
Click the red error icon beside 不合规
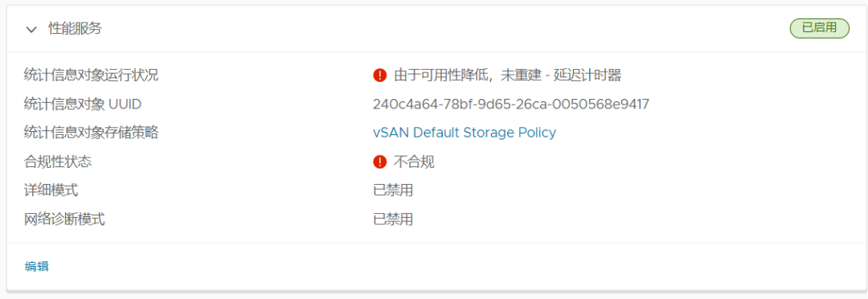click(379, 162)
